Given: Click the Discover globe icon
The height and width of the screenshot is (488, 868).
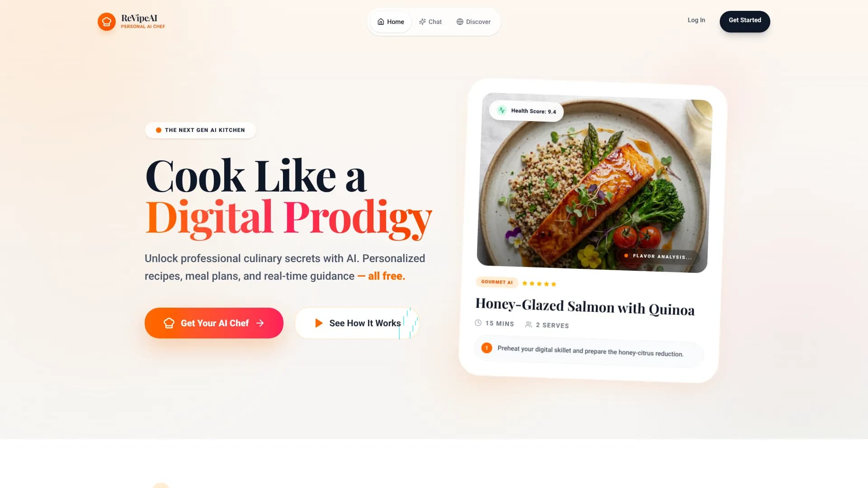Looking at the screenshot, I should 460,22.
